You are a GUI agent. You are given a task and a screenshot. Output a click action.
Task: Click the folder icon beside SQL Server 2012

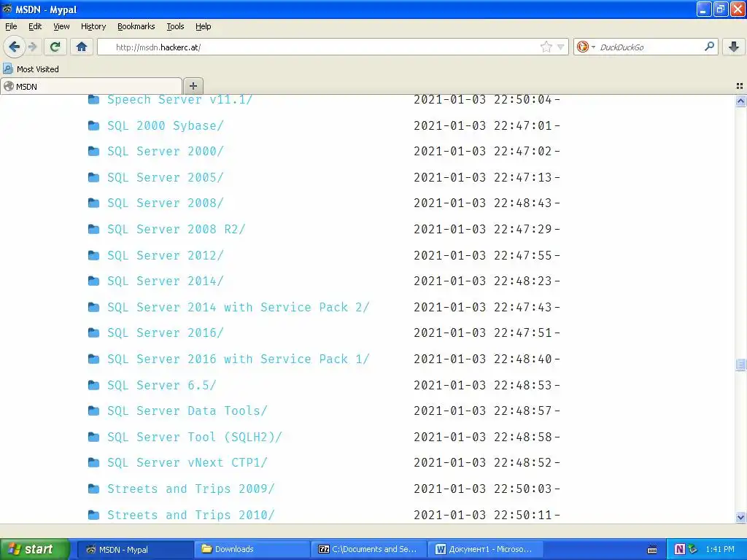(x=94, y=255)
